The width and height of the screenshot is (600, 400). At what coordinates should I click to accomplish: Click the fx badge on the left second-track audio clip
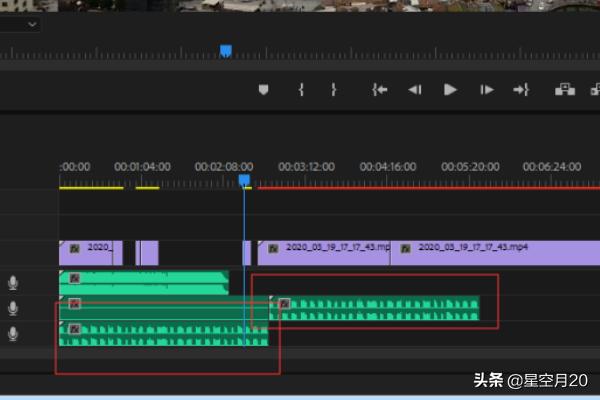coord(75,304)
